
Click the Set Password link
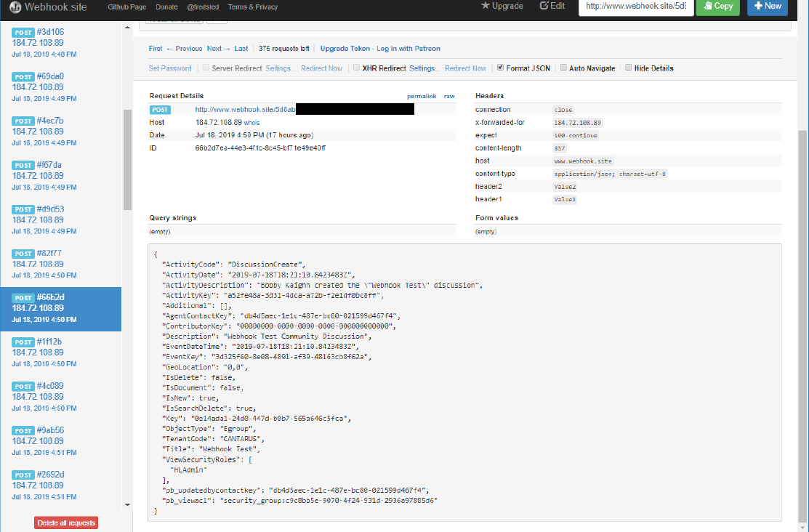pyautogui.click(x=170, y=68)
